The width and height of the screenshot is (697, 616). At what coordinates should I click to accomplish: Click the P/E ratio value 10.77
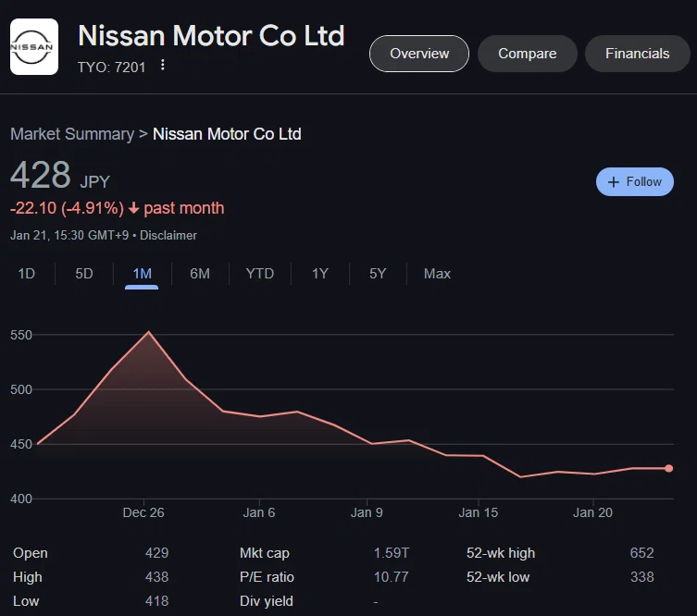pyautogui.click(x=392, y=577)
